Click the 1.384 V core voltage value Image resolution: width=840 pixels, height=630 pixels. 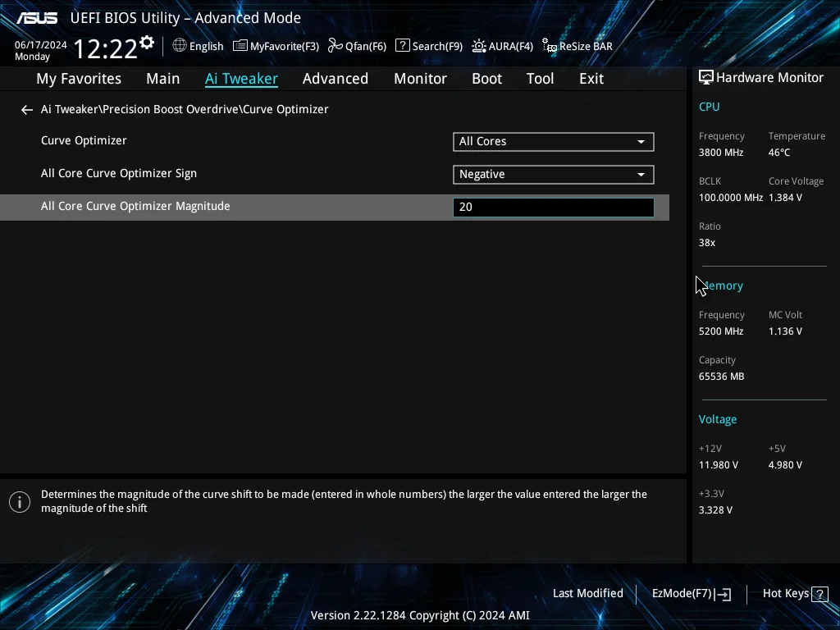click(x=785, y=198)
